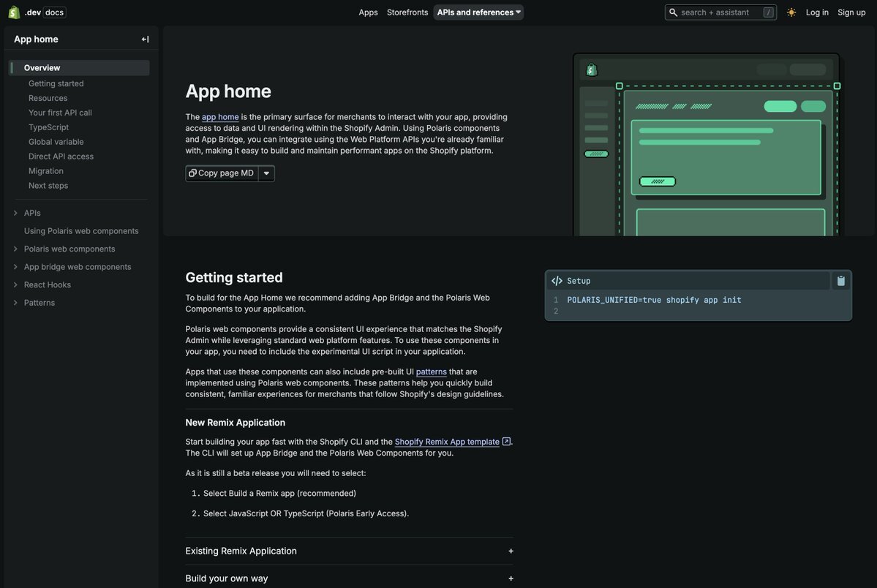Screen dimensions: 877x588
Task: Click the slash shortcut key badge
Action: pos(768,12)
